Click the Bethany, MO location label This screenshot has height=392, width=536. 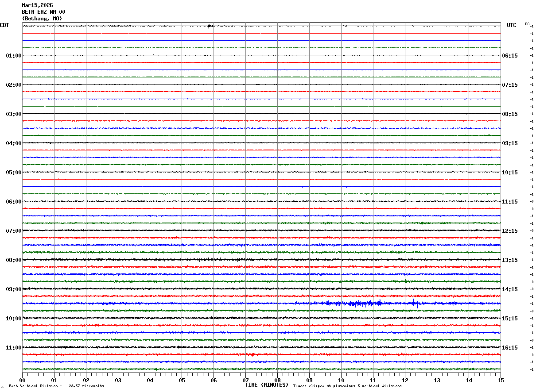pos(42,19)
